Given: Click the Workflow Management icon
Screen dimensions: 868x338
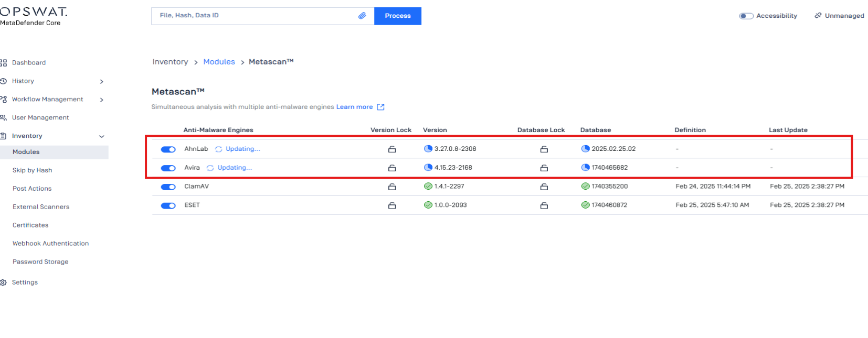Looking at the screenshot, I should [3, 100].
